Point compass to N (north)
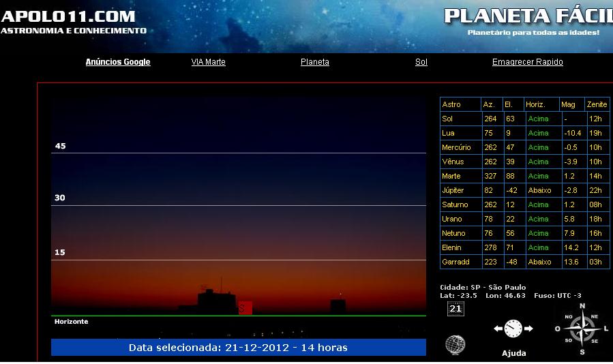Viewport: 613px width, 364px height. coord(582,306)
